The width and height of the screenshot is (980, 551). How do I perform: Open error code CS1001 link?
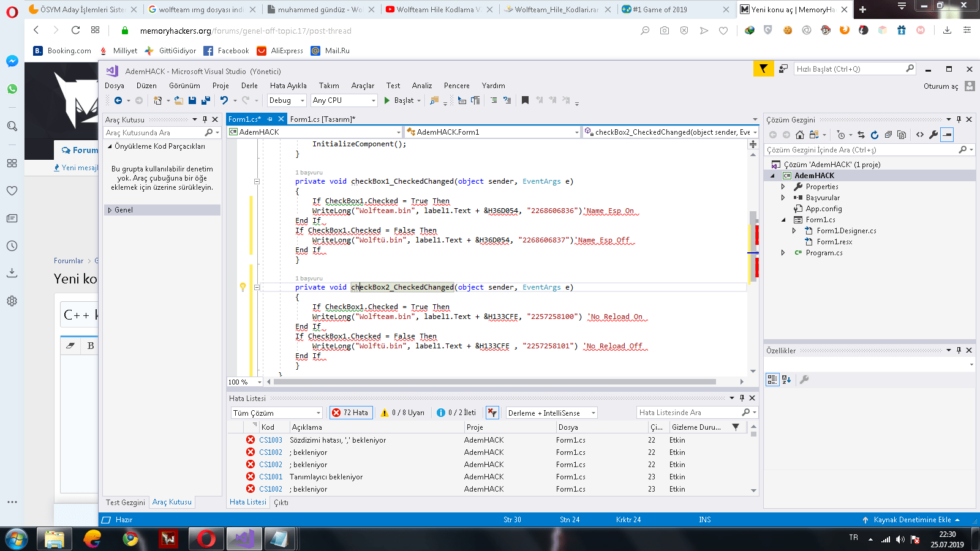point(271,477)
